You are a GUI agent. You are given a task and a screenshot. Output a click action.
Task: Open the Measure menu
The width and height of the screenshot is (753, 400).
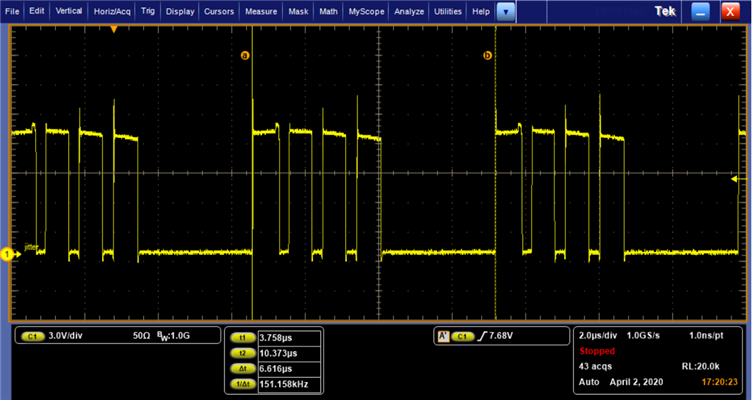point(261,11)
